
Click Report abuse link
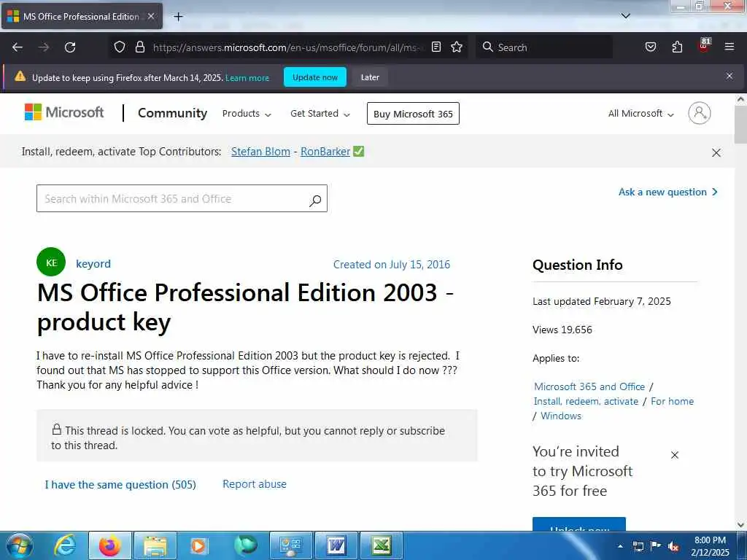click(255, 484)
